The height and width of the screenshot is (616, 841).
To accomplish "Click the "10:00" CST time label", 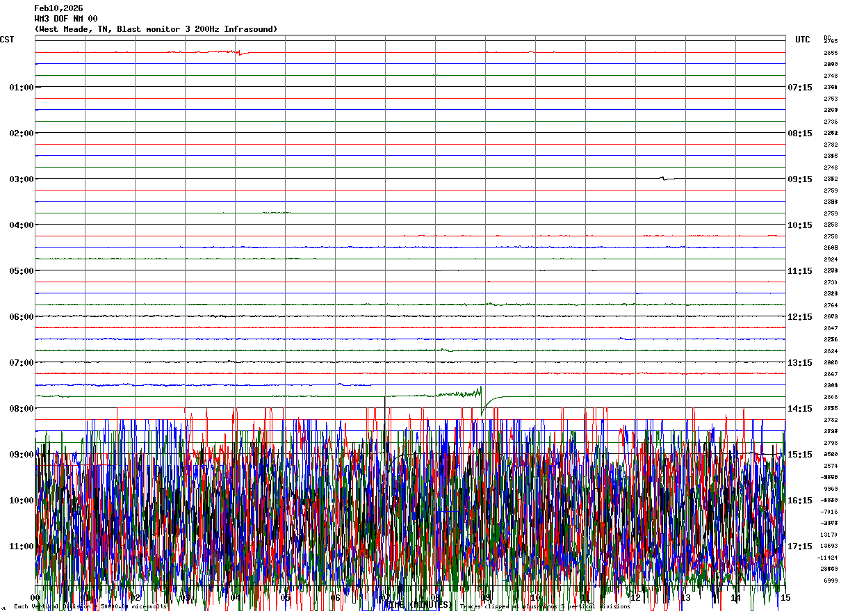I will tap(22, 501).
